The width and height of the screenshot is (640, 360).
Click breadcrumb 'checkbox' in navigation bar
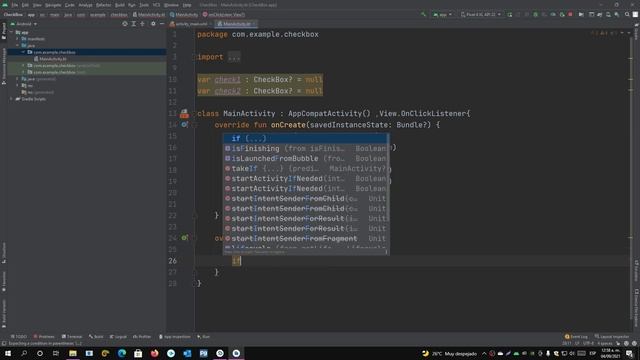119,14
